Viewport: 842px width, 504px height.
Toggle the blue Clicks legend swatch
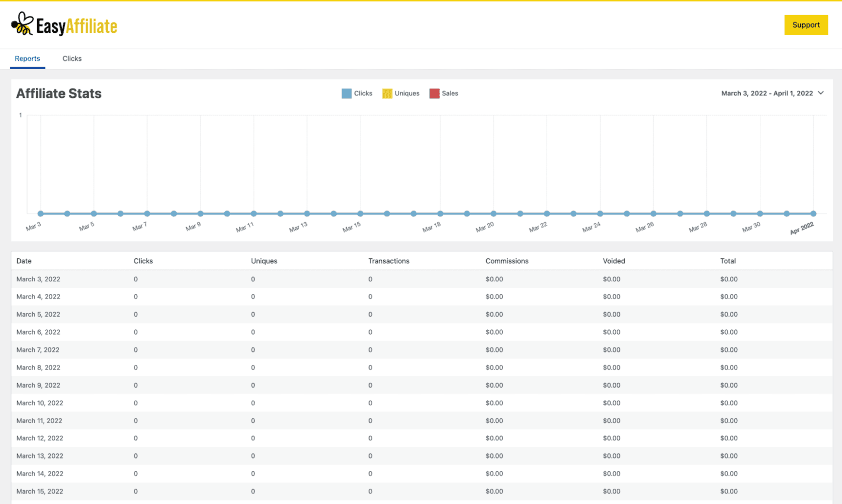[347, 93]
